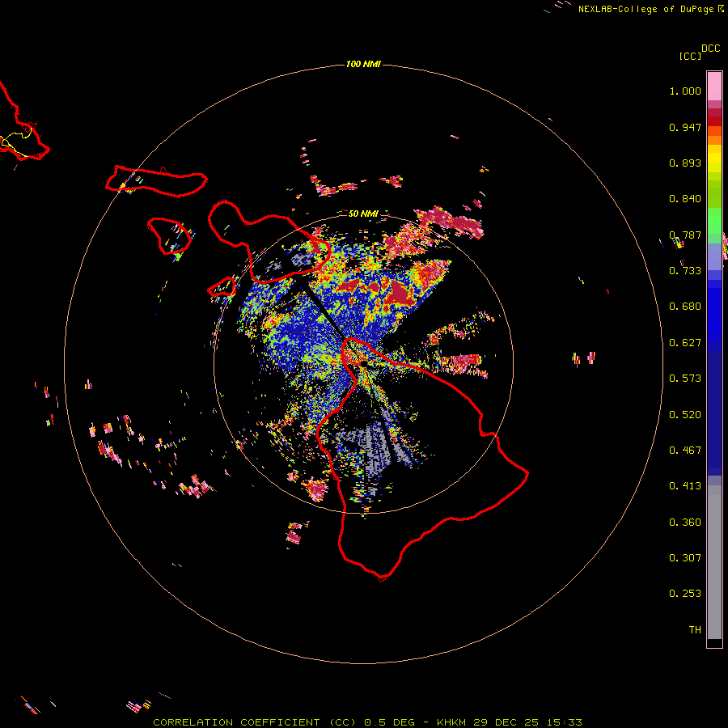The image size is (728, 728).
Task: Click the 0.627 legend value
Action: click(x=685, y=343)
